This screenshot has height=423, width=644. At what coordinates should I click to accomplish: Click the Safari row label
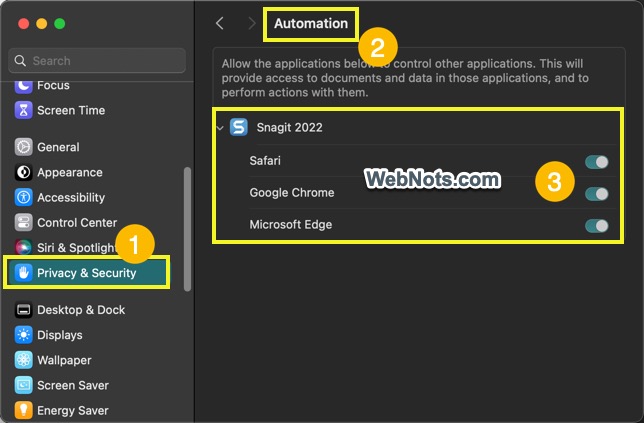pyautogui.click(x=265, y=161)
